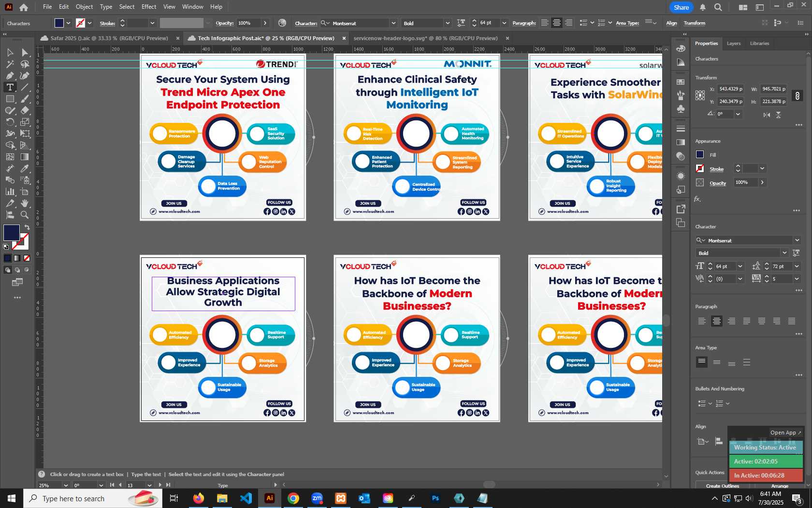Switch to the Libraries tab
Screen dimensions: 812x508
759,44
